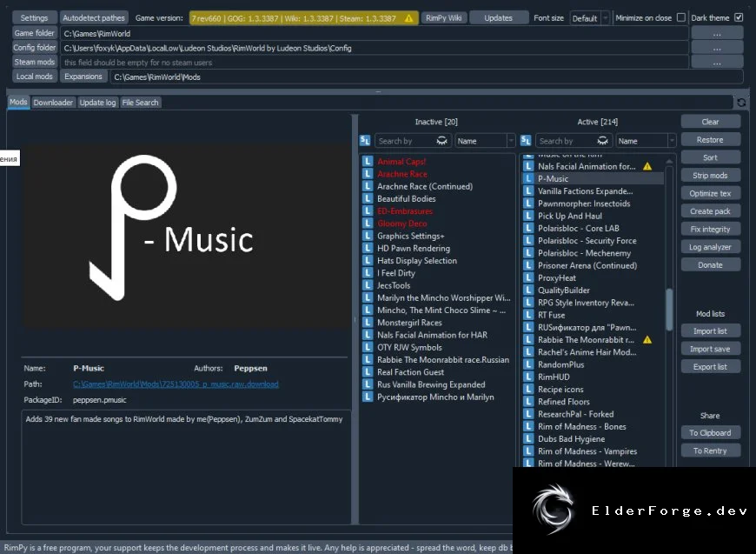Click the L icon of Pick Up And Haul
The image size is (756, 554).
(x=529, y=216)
